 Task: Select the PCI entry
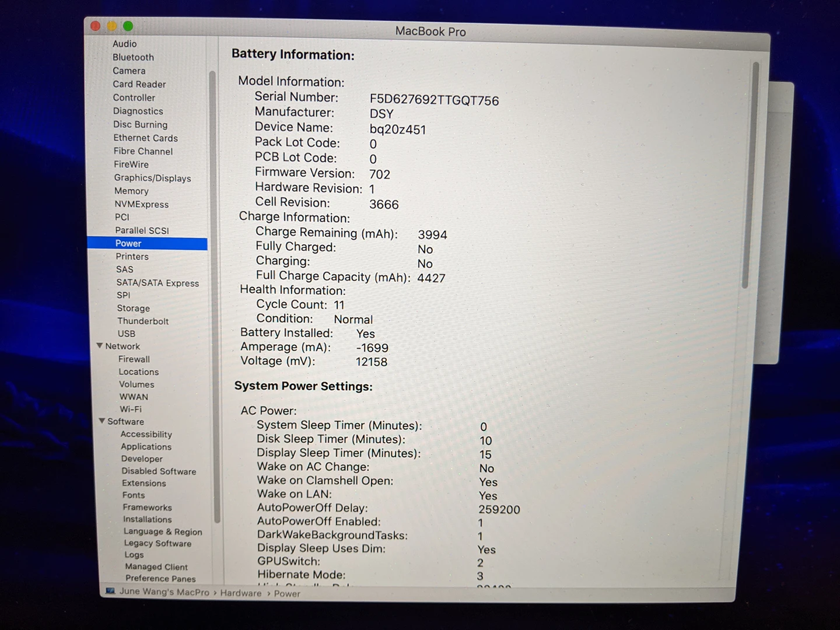pyautogui.click(x=122, y=217)
